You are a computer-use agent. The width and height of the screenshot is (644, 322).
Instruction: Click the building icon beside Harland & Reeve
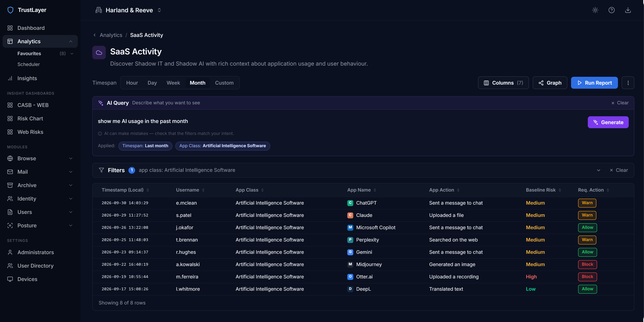pos(98,10)
